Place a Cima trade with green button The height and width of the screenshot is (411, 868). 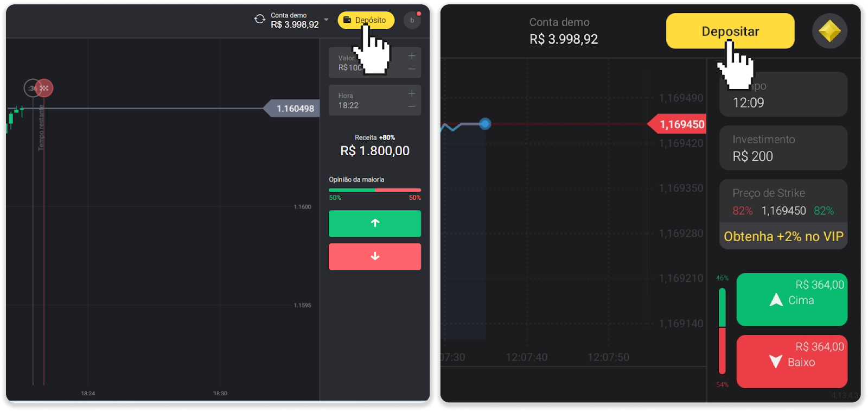(x=792, y=300)
